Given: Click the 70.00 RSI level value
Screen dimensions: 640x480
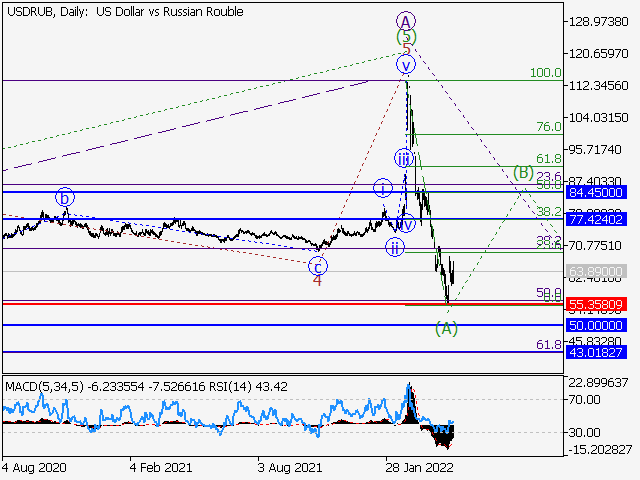Looking at the screenshot, I should click(584, 400).
